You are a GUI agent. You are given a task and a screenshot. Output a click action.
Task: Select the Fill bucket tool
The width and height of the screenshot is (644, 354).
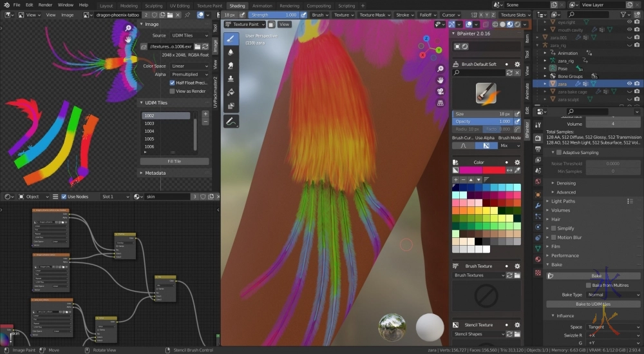pos(231,92)
